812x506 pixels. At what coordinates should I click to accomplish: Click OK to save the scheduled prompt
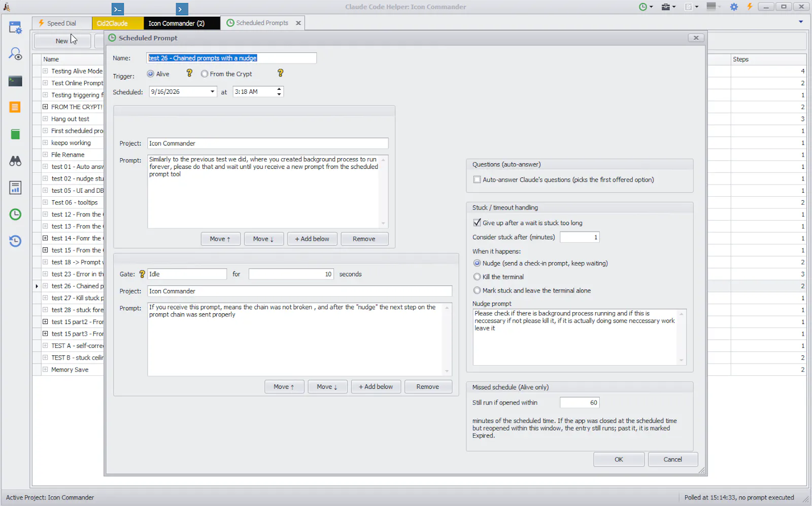619,459
